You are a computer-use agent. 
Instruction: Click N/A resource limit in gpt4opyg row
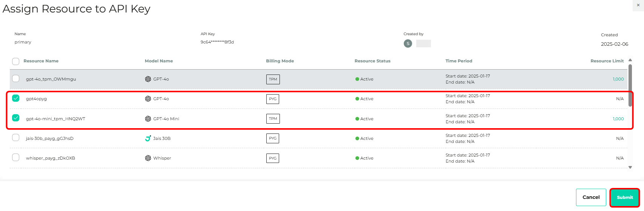coord(620,99)
